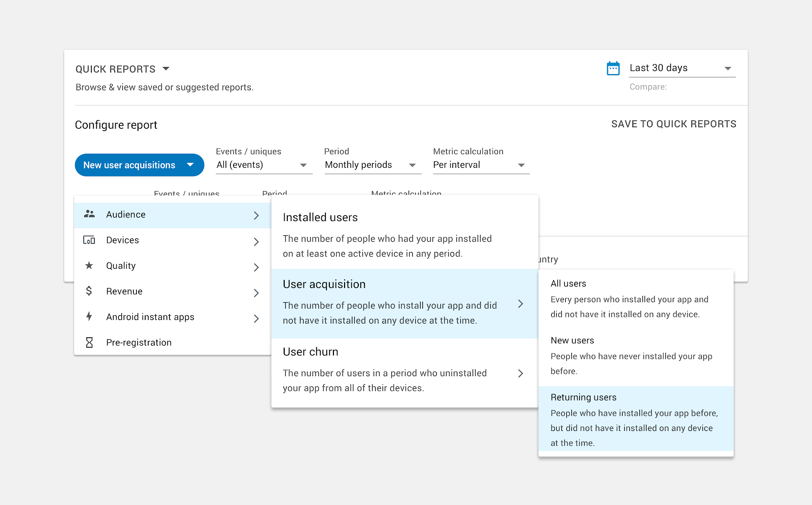The width and height of the screenshot is (812, 505).
Task: Click the Revenue dollar sign icon
Action: point(89,291)
